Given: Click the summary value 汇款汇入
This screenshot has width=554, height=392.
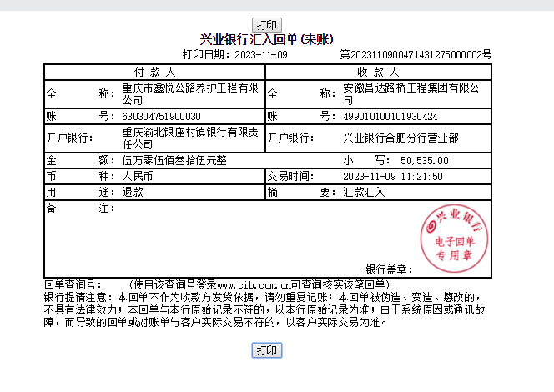Looking at the screenshot, I should (363, 191).
